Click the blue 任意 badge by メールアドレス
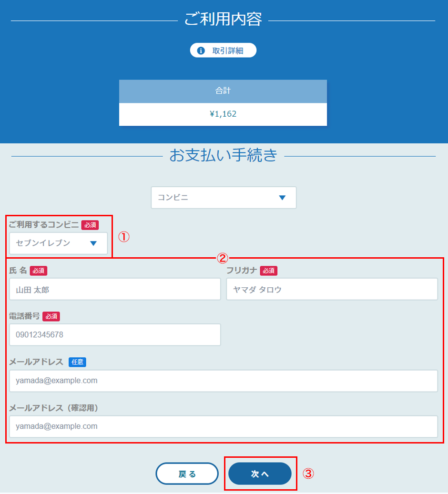Image resolution: width=448 pixels, height=494 pixels. click(77, 362)
